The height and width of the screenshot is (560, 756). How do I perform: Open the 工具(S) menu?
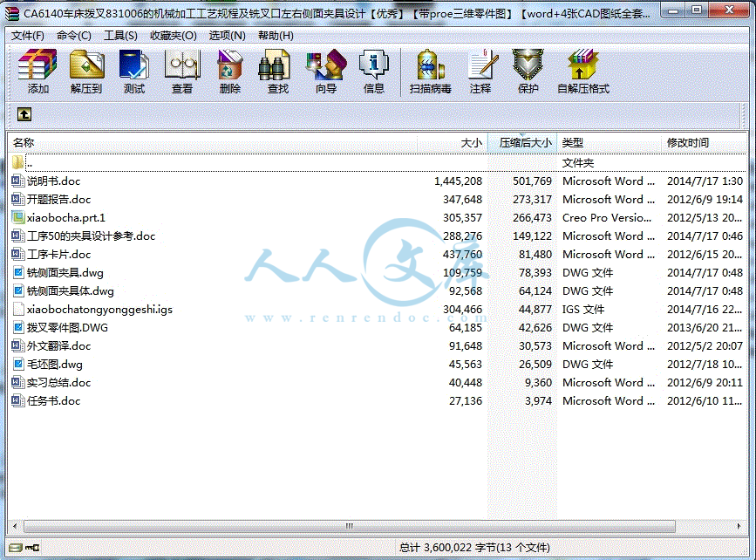[120, 35]
